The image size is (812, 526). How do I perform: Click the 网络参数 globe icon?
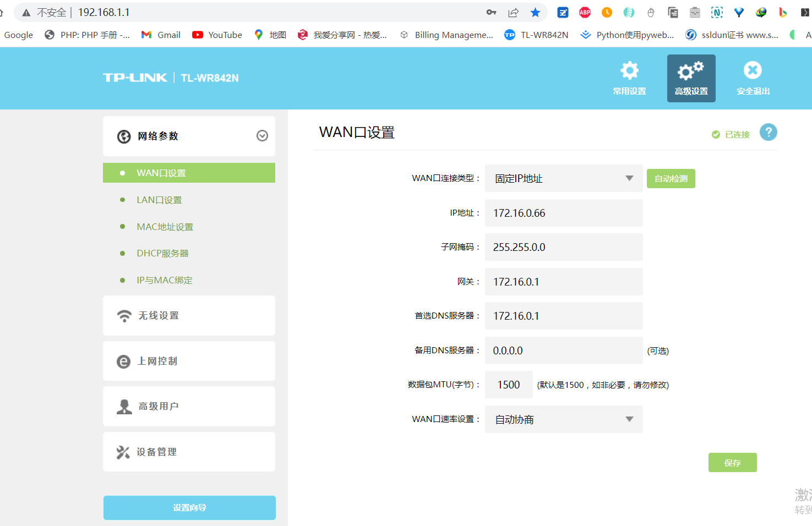[124, 136]
